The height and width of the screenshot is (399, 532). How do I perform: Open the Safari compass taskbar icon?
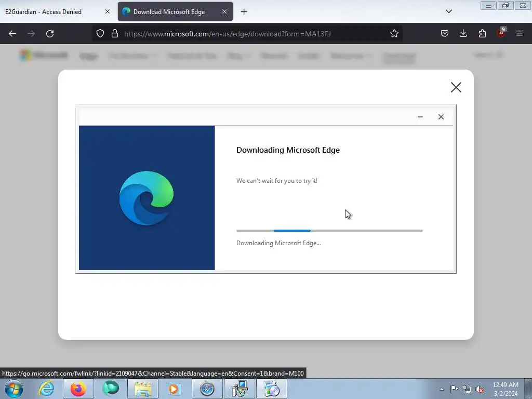tap(207, 389)
